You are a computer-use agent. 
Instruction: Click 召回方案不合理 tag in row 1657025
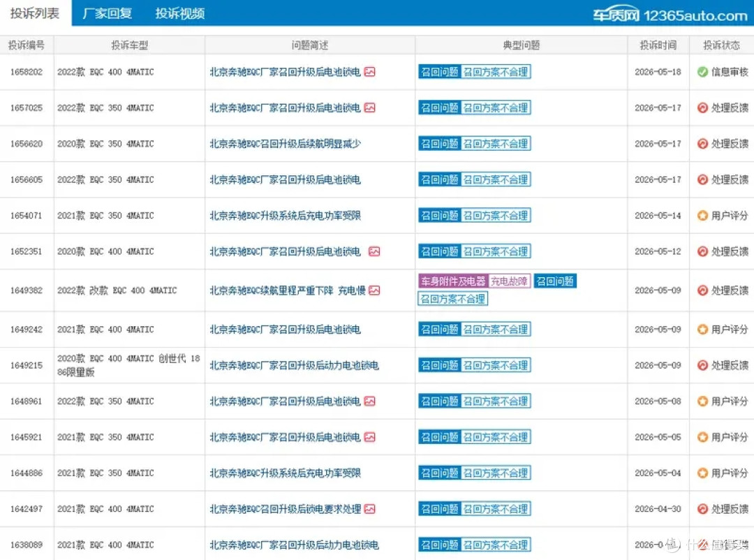coord(496,108)
